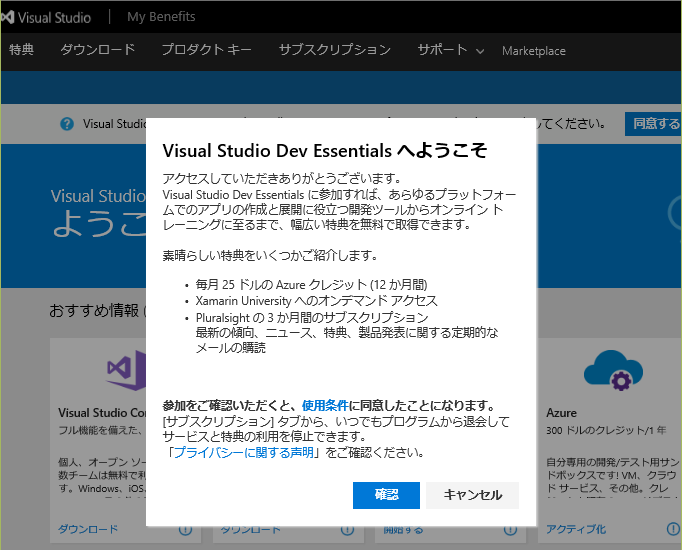The image size is (682, 550).
Task: Click the Visual Studio logo icon
Action: point(7,17)
